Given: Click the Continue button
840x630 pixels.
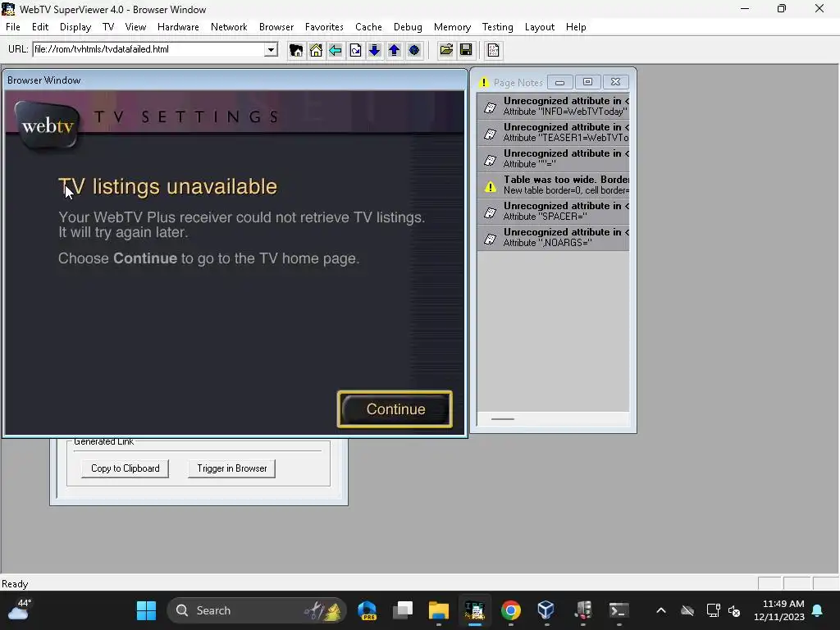Looking at the screenshot, I should [395, 409].
